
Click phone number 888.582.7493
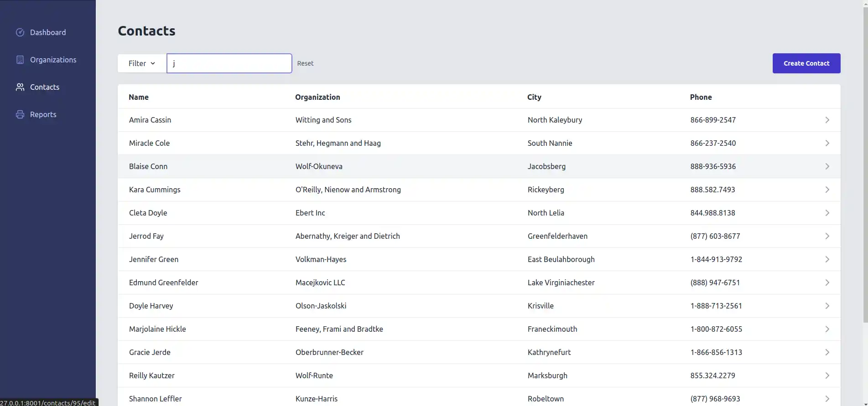[712, 190]
